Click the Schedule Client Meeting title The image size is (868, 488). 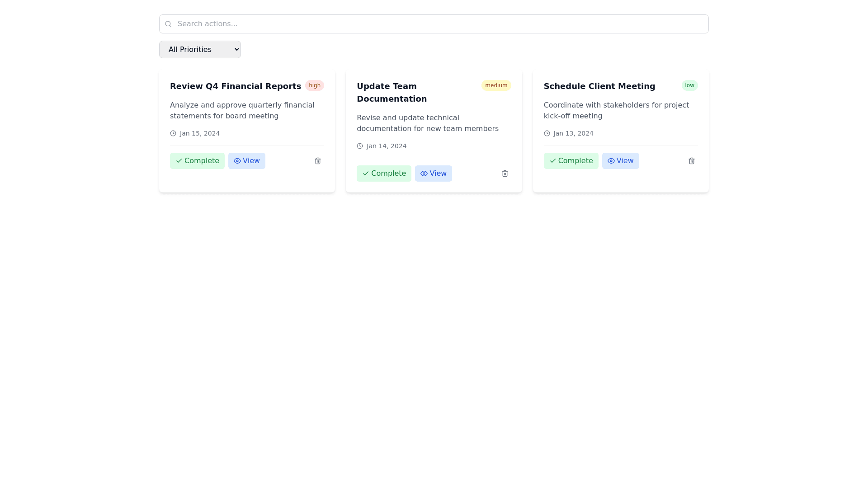(599, 86)
